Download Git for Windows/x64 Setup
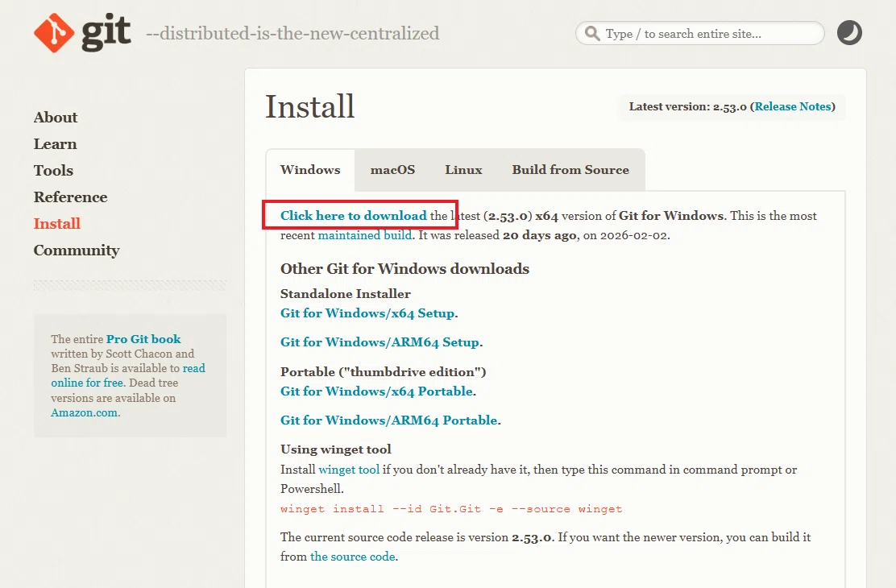This screenshot has height=588, width=896. [367, 313]
